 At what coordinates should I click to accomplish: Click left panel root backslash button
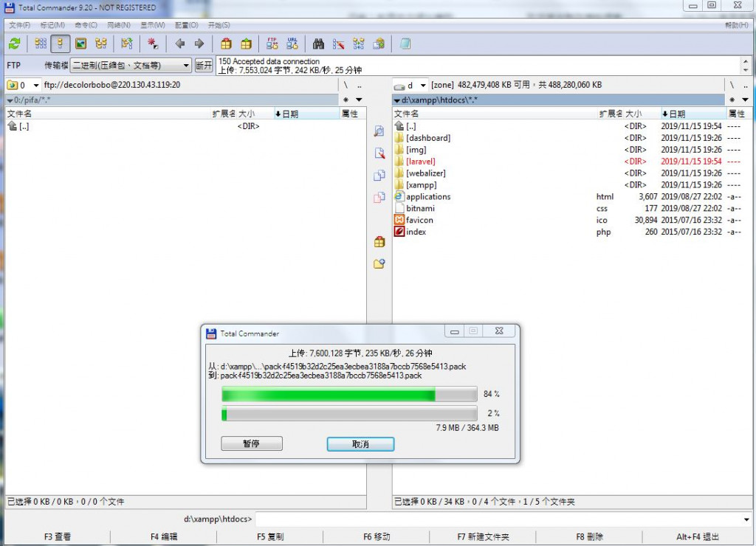click(346, 85)
